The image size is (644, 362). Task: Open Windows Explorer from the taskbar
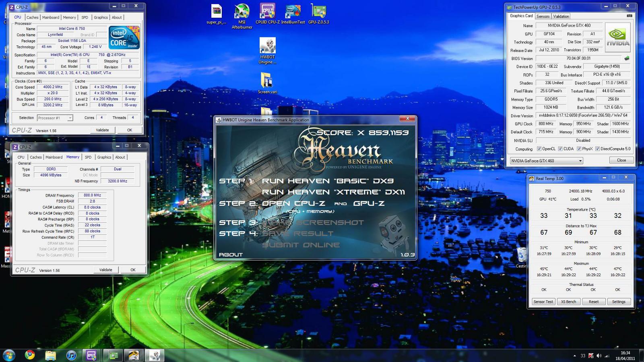50,355
